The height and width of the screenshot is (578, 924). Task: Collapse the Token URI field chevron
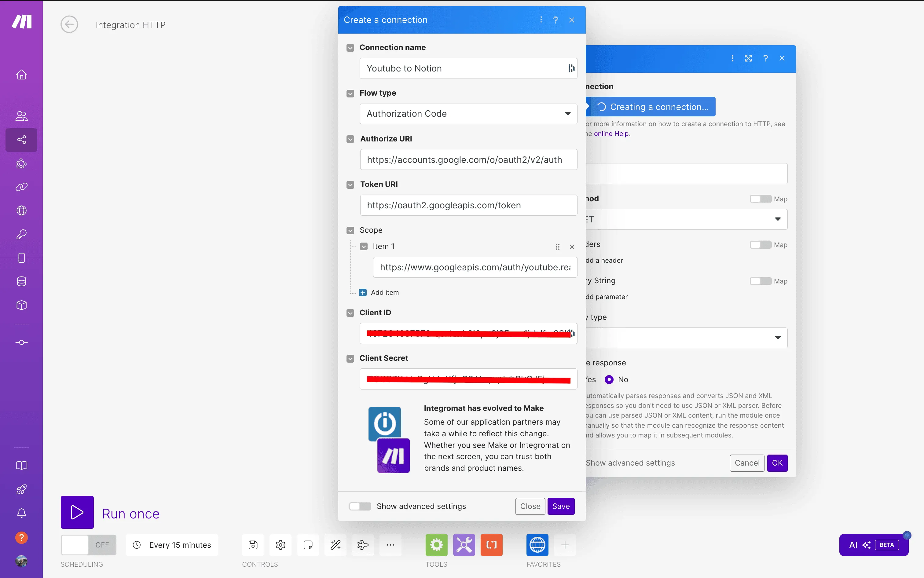(350, 185)
